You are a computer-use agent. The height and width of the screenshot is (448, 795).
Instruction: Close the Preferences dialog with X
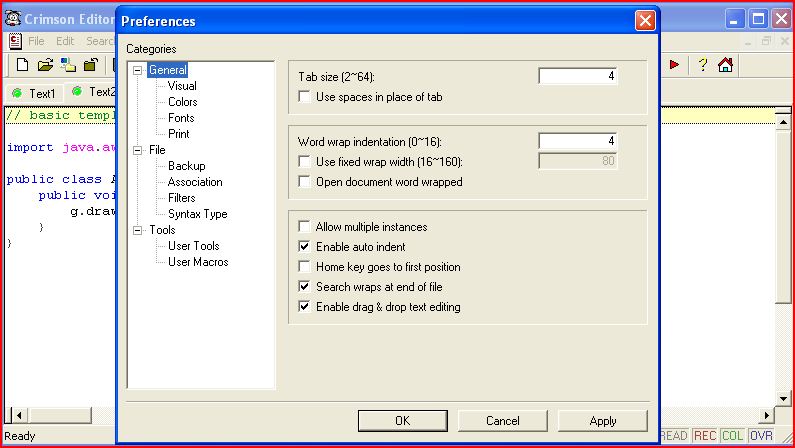645,21
